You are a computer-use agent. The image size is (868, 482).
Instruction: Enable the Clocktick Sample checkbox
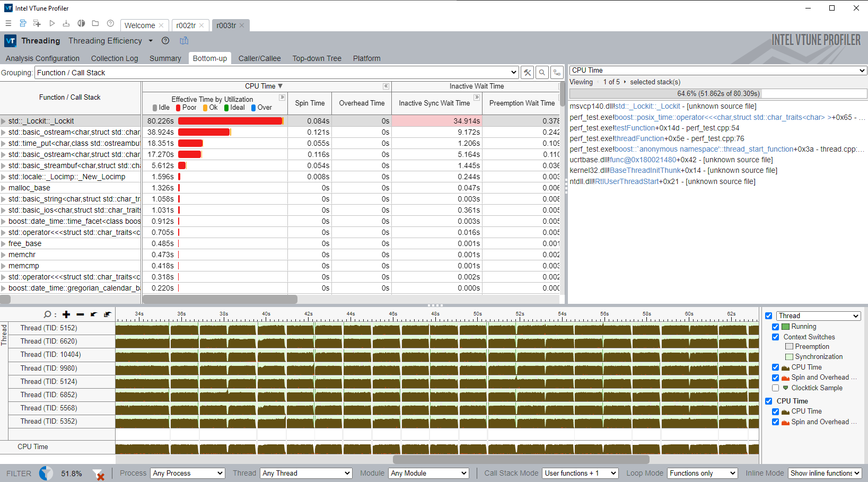tap(776, 388)
